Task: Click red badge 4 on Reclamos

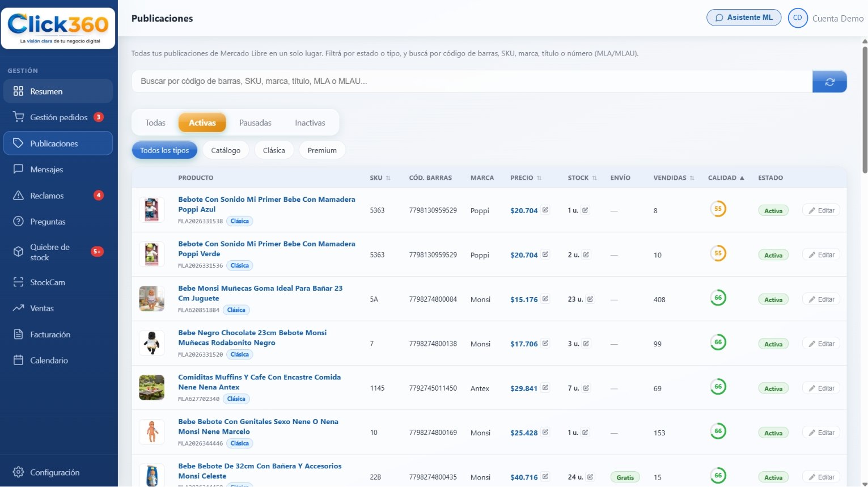Action: tap(98, 196)
